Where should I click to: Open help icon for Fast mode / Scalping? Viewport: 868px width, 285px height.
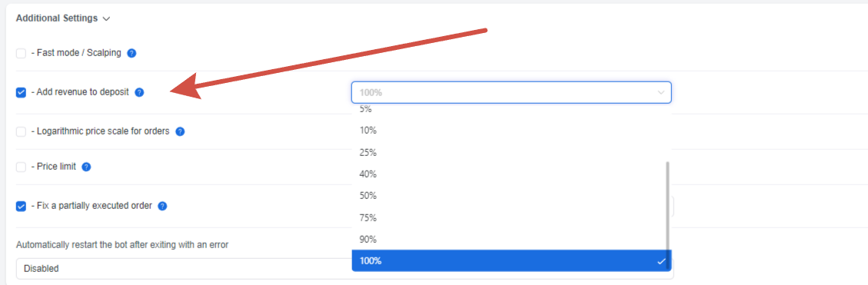click(131, 54)
